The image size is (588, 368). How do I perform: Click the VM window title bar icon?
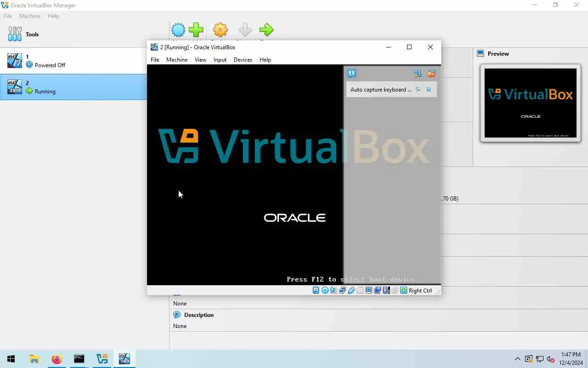pos(154,47)
